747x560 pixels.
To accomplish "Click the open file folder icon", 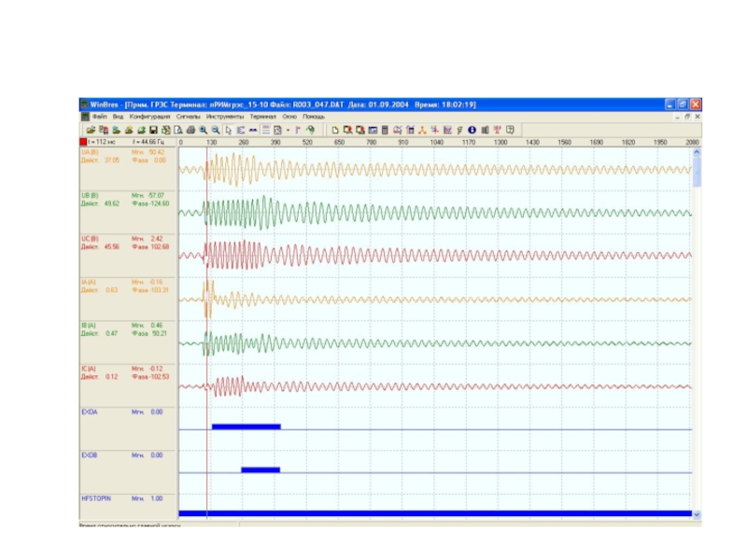I will tap(91, 129).
